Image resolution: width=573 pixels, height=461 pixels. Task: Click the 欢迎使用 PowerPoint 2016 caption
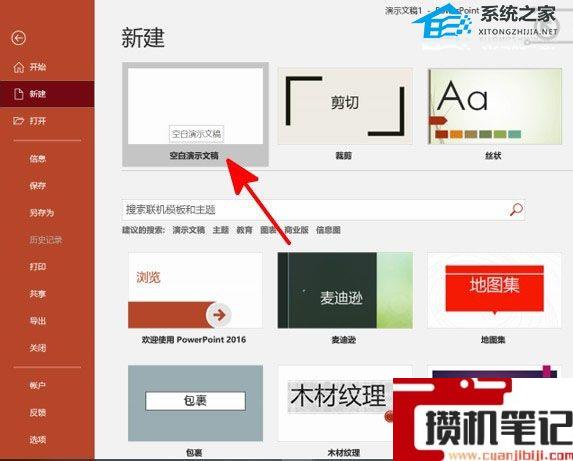point(194,340)
